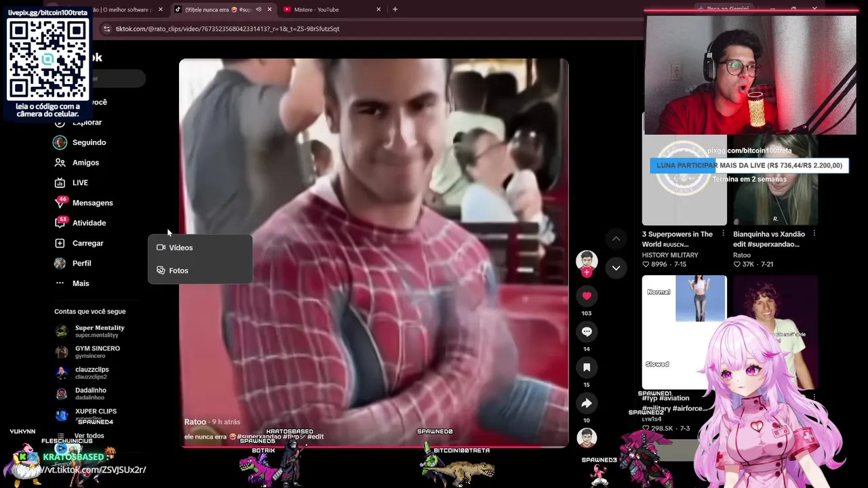Share the video with the arrow icon
868x488 pixels.
tap(587, 403)
